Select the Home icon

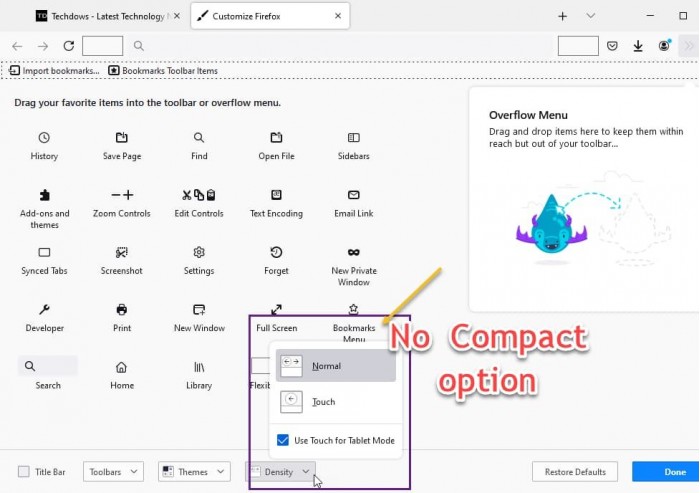(x=121, y=367)
